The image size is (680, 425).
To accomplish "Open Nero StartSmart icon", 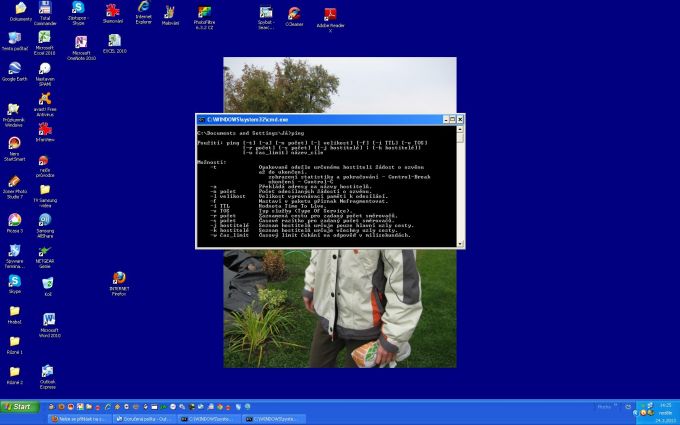I will (14, 143).
